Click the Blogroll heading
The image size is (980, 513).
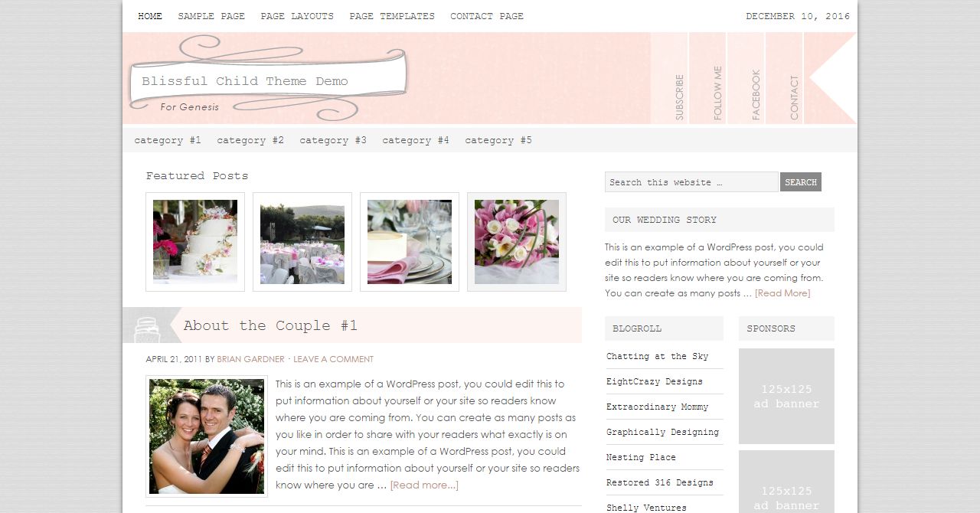click(x=637, y=328)
